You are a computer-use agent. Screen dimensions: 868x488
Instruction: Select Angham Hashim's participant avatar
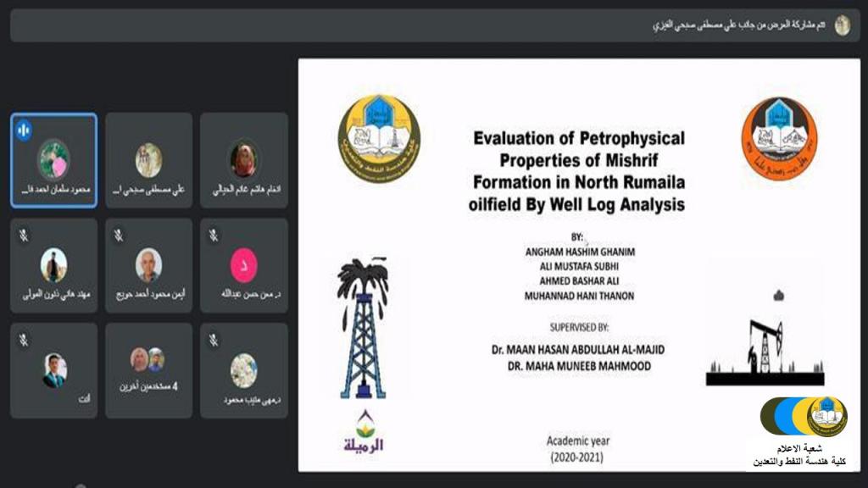[x=243, y=160]
